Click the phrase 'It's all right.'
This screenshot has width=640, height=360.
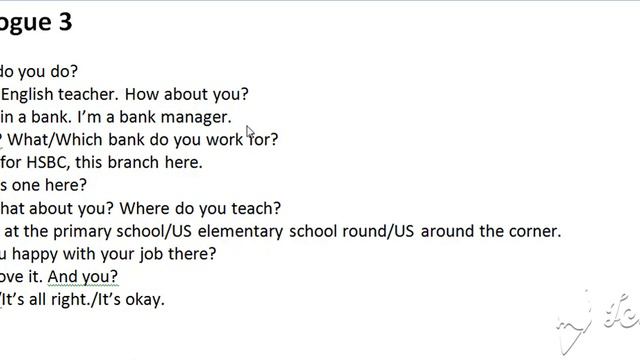[47, 300]
